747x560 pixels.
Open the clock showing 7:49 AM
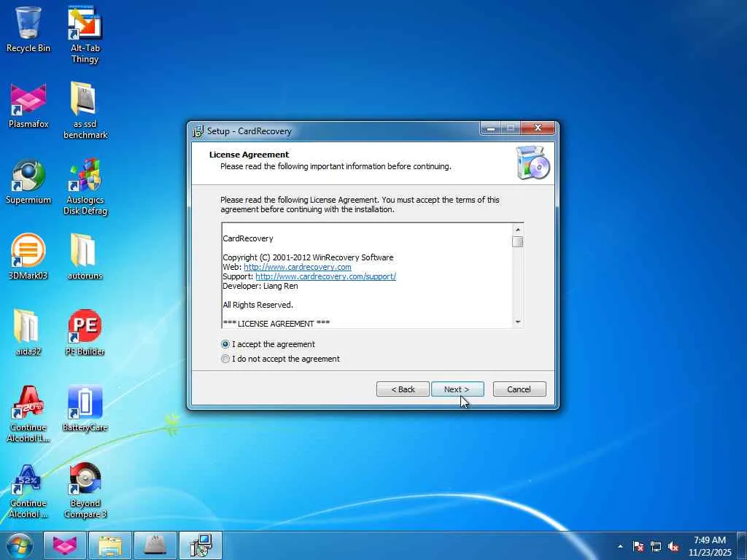(710, 546)
